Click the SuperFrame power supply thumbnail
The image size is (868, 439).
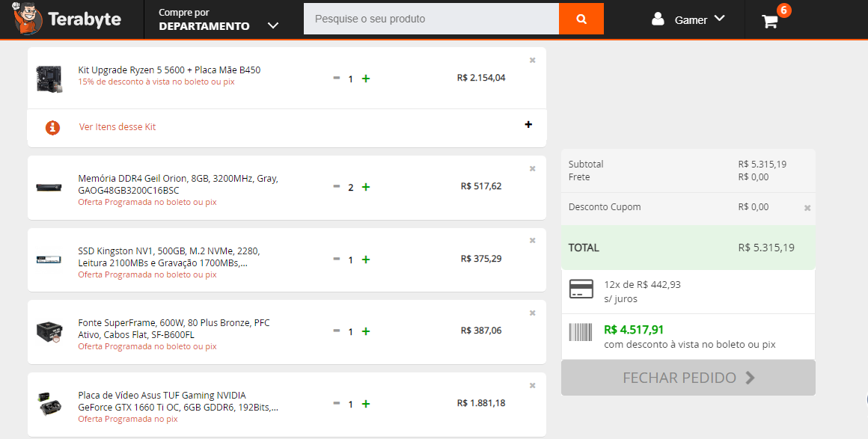point(49,331)
